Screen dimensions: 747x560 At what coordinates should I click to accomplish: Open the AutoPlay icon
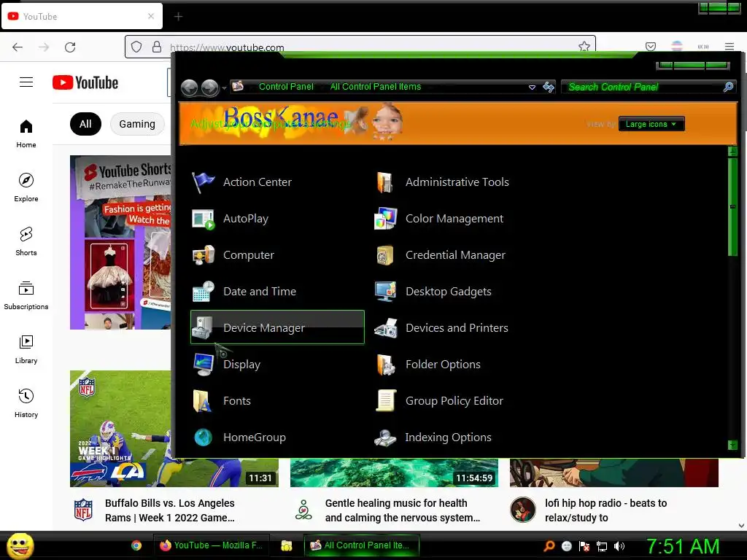(203, 219)
